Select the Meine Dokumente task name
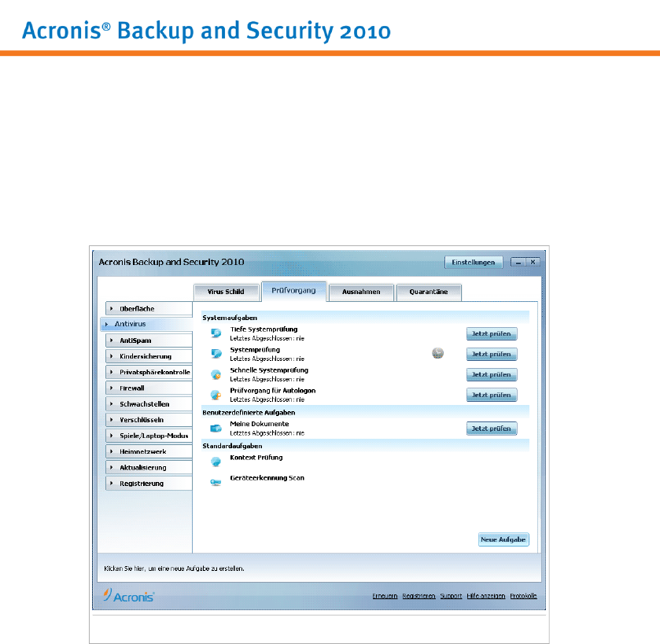The height and width of the screenshot is (644, 660). point(260,424)
